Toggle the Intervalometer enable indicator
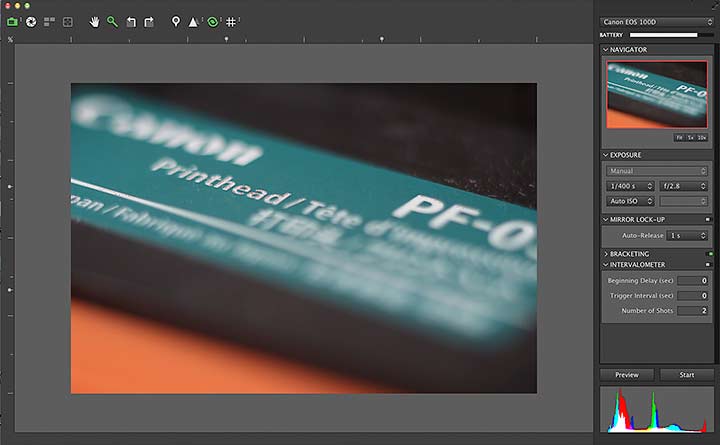The height and width of the screenshot is (445, 720). [708, 265]
